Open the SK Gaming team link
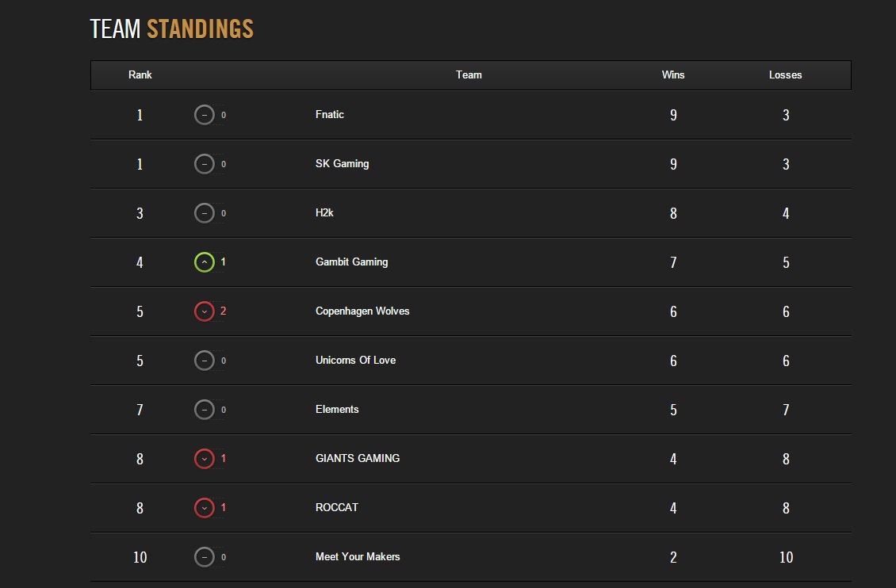896x588 pixels. tap(343, 164)
